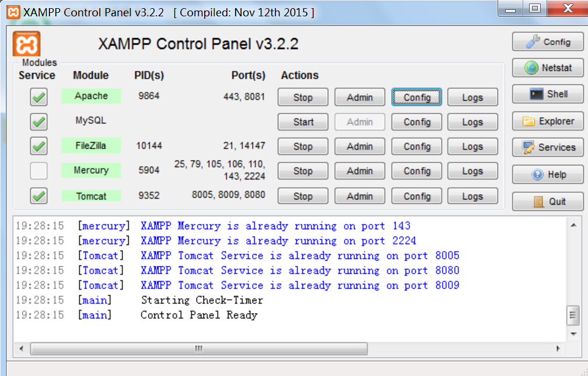Image resolution: width=588 pixels, height=376 pixels.
Task: Click the 'Control Panel Ready' log line
Action: [x=136, y=315]
